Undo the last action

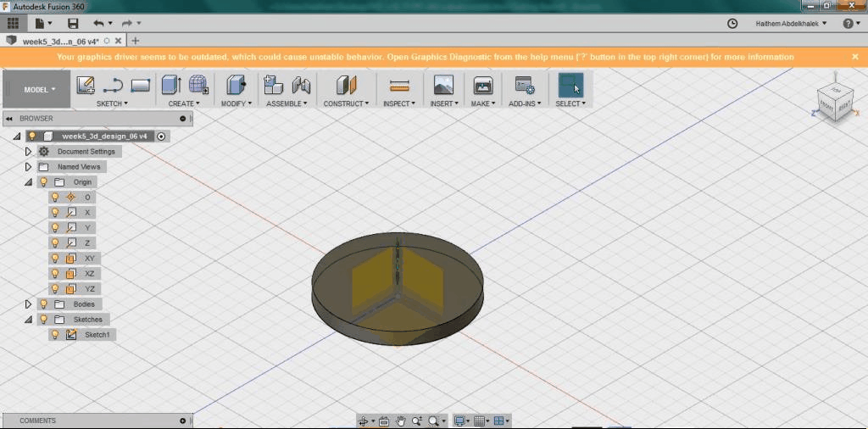click(99, 23)
